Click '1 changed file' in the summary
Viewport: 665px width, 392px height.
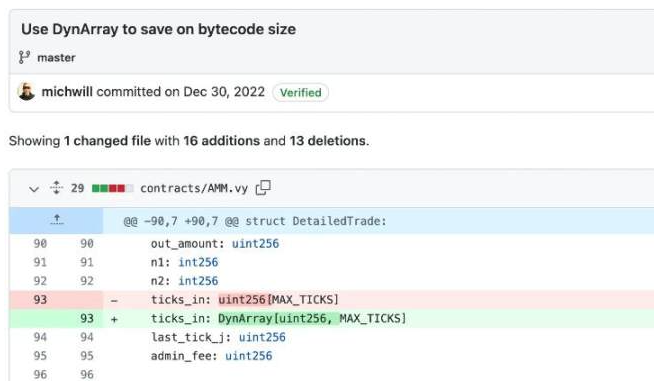coord(107,141)
